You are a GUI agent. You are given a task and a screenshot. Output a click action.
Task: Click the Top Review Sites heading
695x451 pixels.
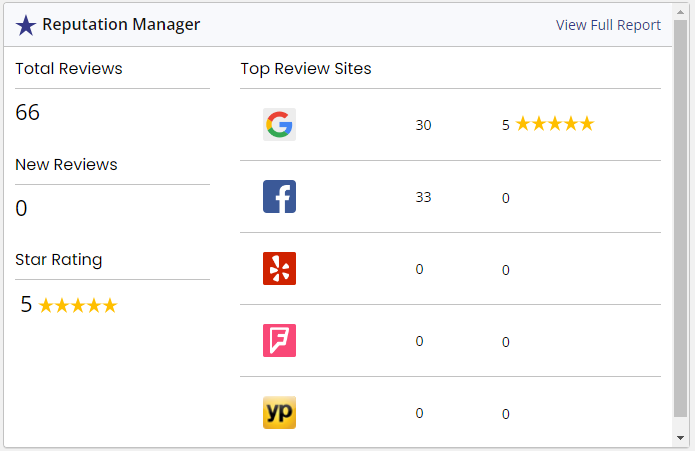(x=306, y=69)
